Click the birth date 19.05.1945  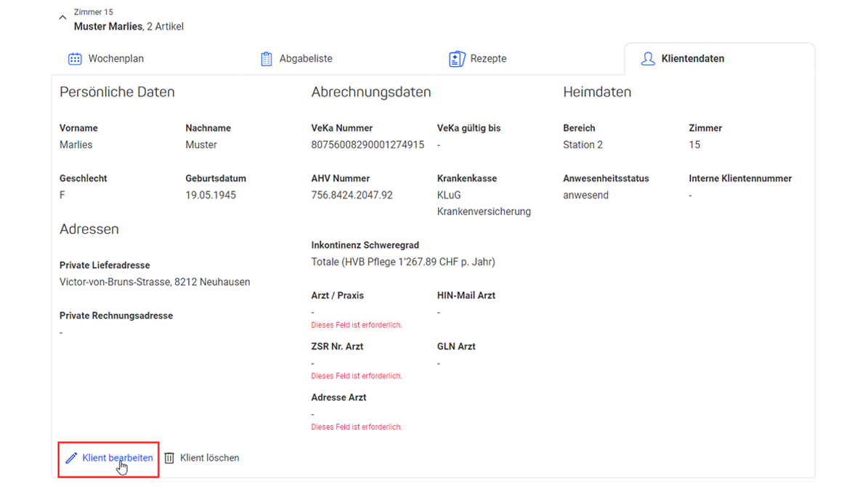pyautogui.click(x=211, y=195)
